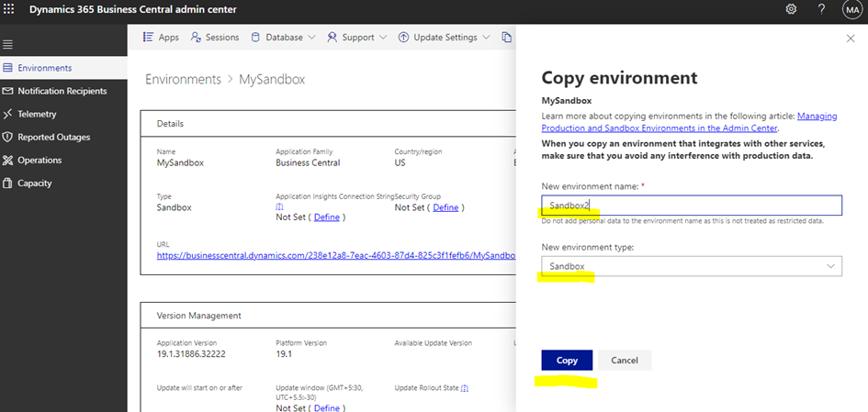Click the Version Management section header
This screenshot has height=412, width=868.
click(x=198, y=316)
